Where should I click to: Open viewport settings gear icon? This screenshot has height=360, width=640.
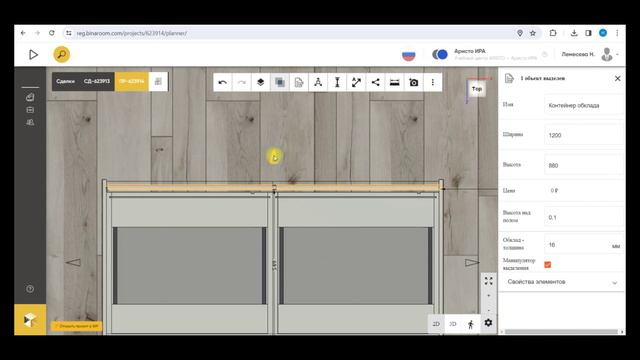click(488, 323)
